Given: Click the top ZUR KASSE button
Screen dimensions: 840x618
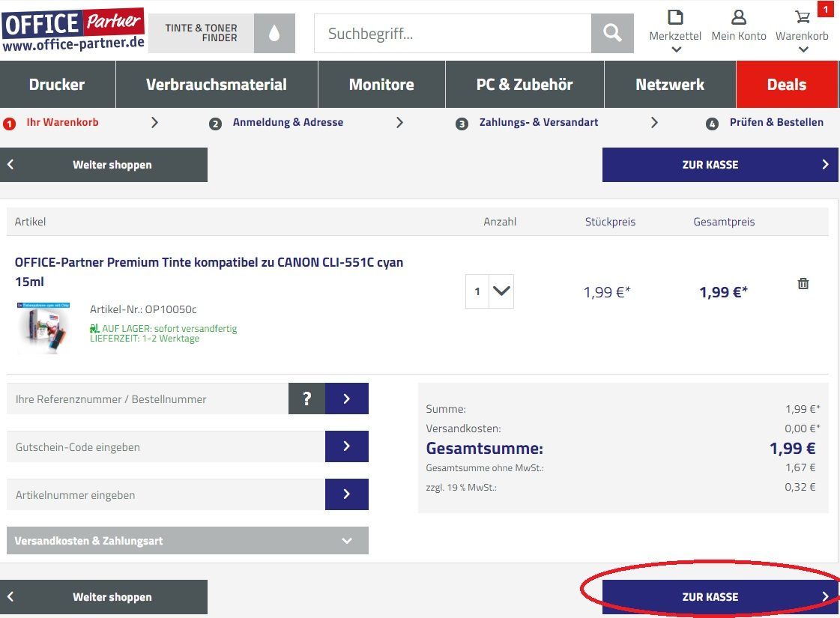Looking at the screenshot, I should [x=720, y=164].
